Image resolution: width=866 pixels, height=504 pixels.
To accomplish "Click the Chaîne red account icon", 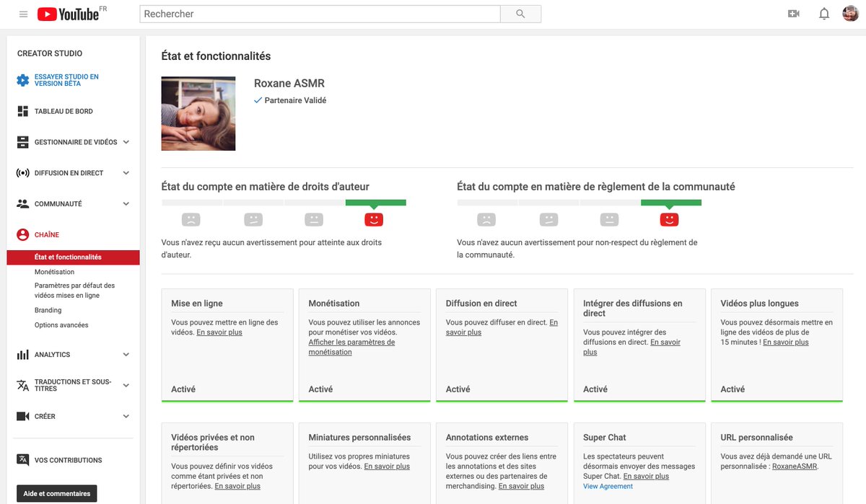I will (x=22, y=235).
